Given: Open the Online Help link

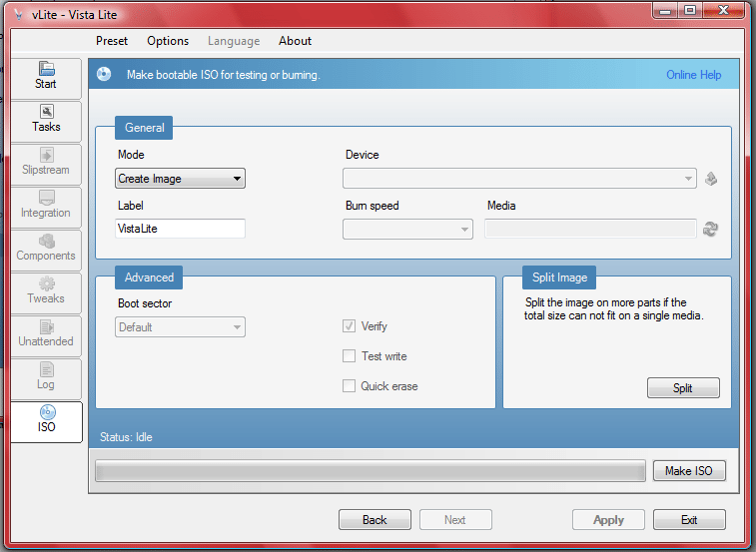Looking at the screenshot, I should pyautogui.click(x=693, y=75).
